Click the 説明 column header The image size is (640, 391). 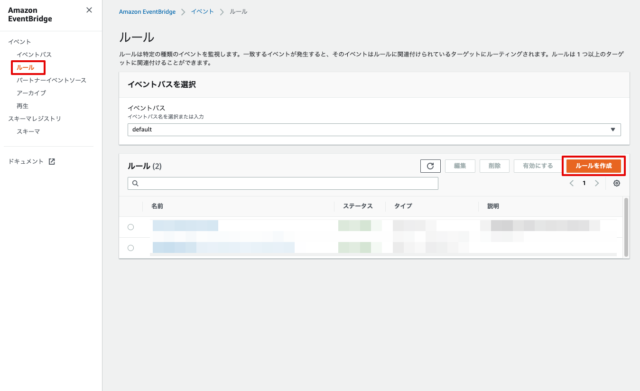[x=493, y=206]
